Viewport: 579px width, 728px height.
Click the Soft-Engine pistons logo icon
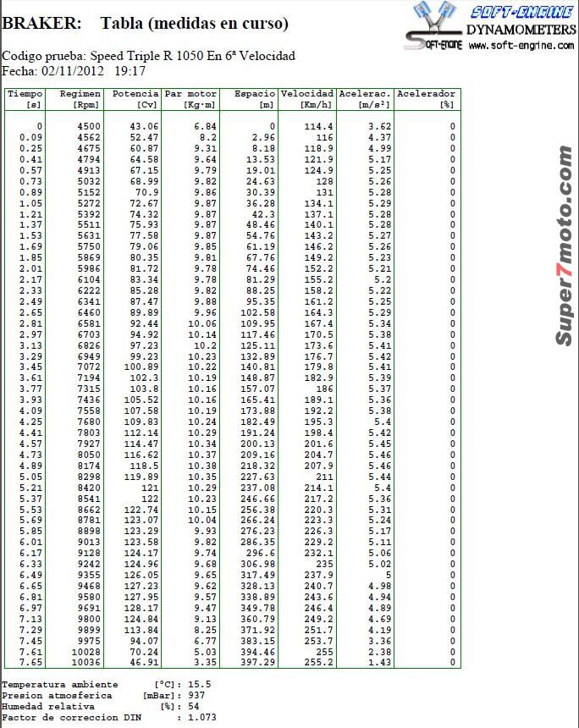click(434, 25)
